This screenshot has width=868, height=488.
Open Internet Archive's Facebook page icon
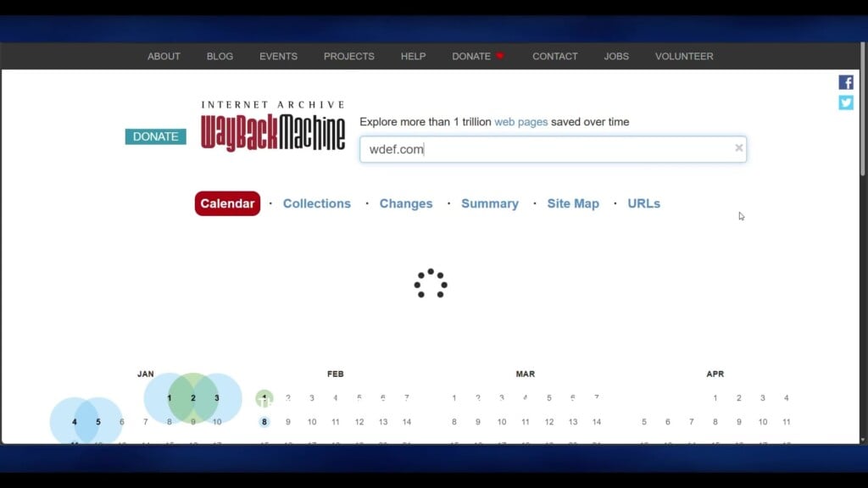(845, 81)
